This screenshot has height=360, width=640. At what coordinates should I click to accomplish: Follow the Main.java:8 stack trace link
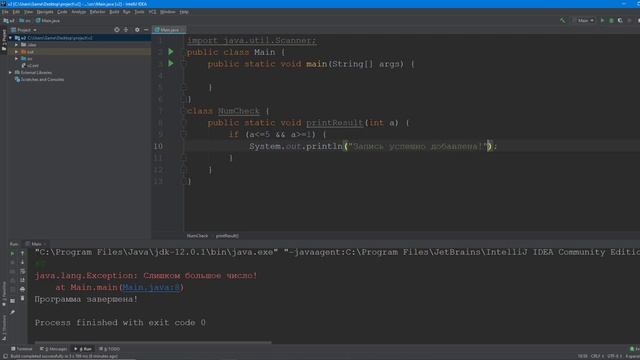[151, 287]
